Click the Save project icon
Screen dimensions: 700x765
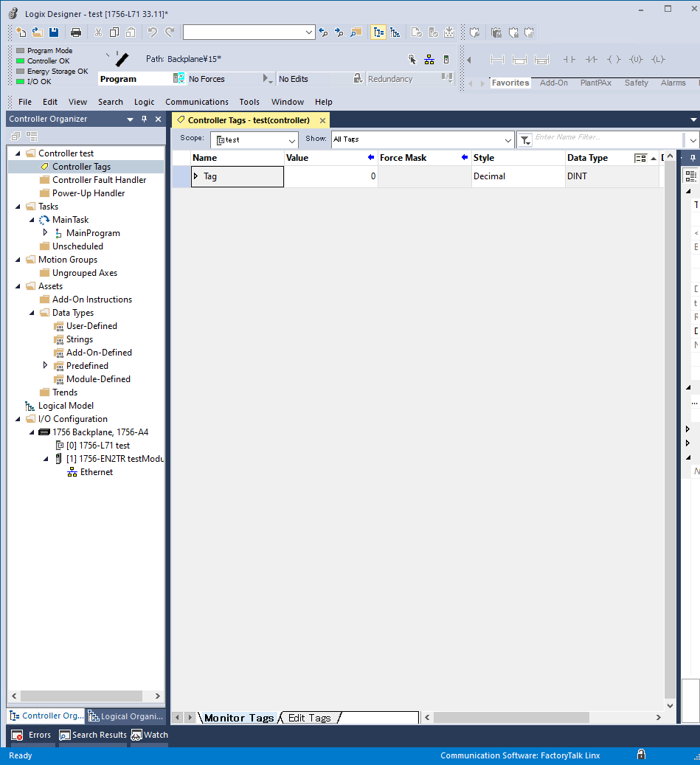[54, 32]
